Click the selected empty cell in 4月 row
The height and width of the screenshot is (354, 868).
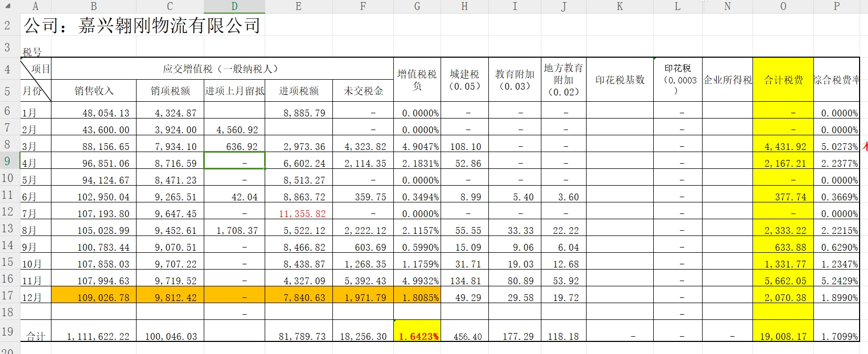[x=234, y=161]
